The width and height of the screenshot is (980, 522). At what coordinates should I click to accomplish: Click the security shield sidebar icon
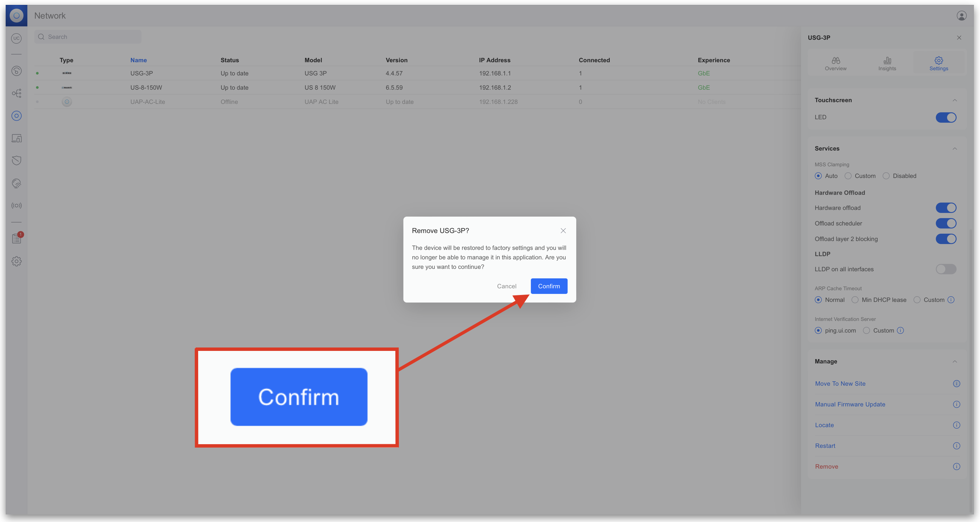(x=16, y=161)
